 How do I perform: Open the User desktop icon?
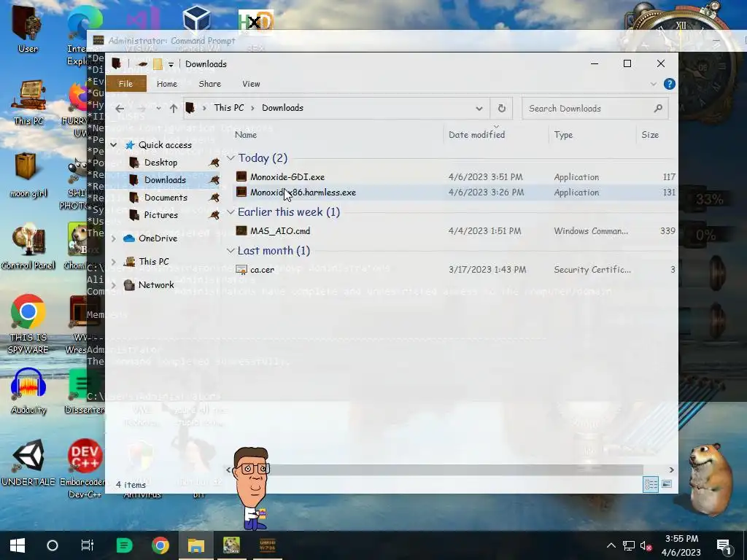[x=27, y=28]
